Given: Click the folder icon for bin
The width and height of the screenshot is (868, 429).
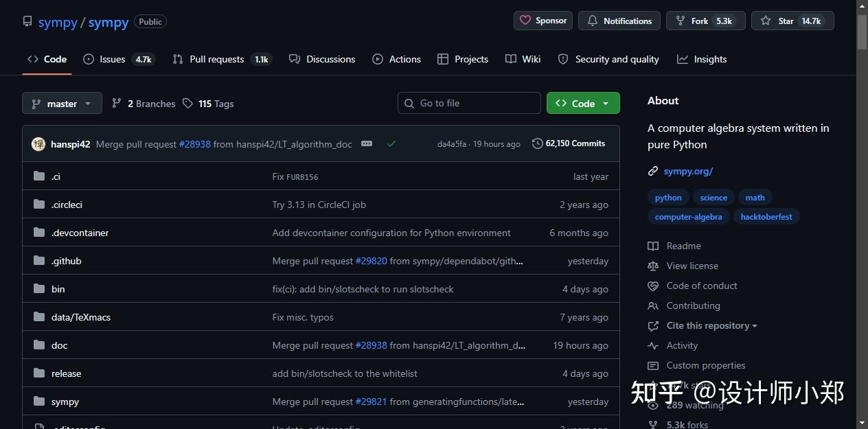Looking at the screenshot, I should tap(39, 289).
